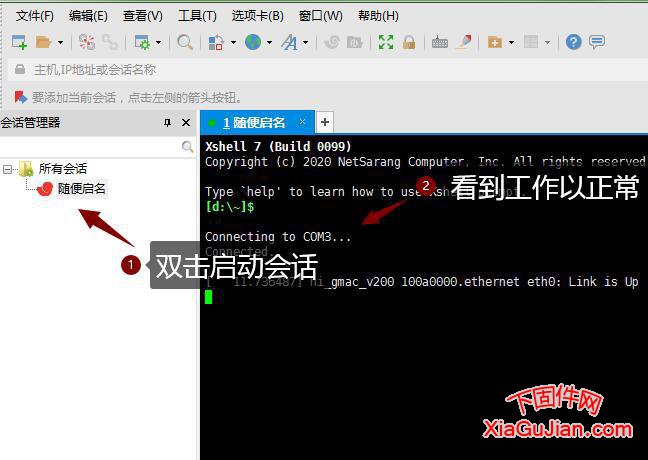Click the New Session icon
The image size is (648, 460).
coord(19,42)
